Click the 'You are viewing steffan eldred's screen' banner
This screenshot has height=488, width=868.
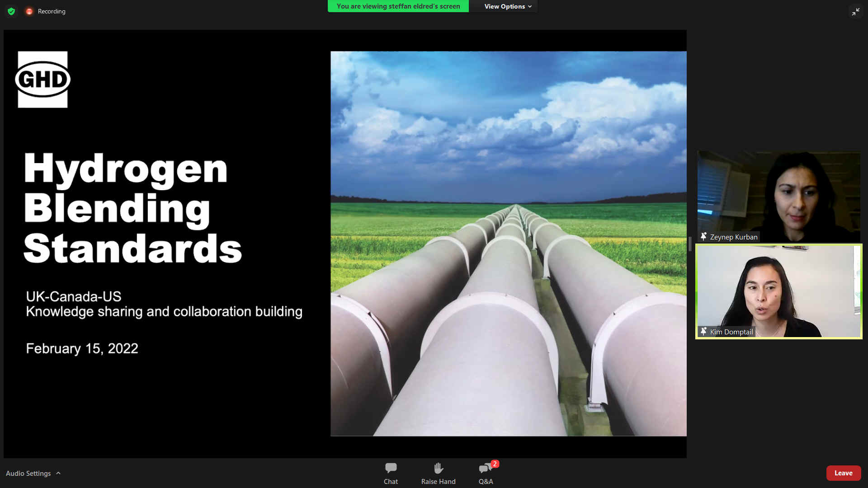(398, 6)
